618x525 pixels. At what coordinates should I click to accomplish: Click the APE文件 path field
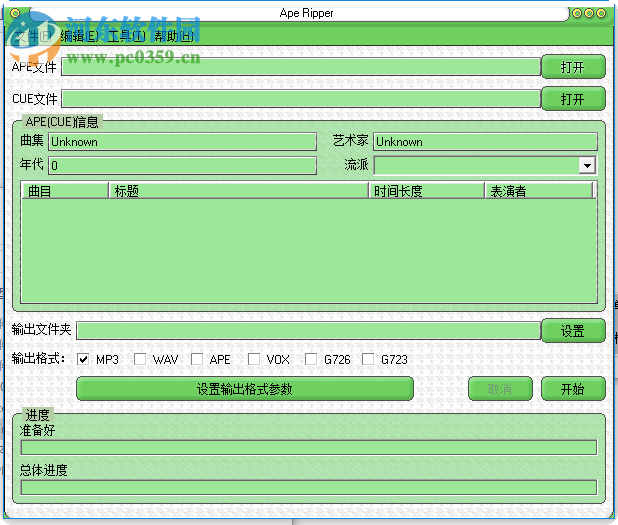301,67
